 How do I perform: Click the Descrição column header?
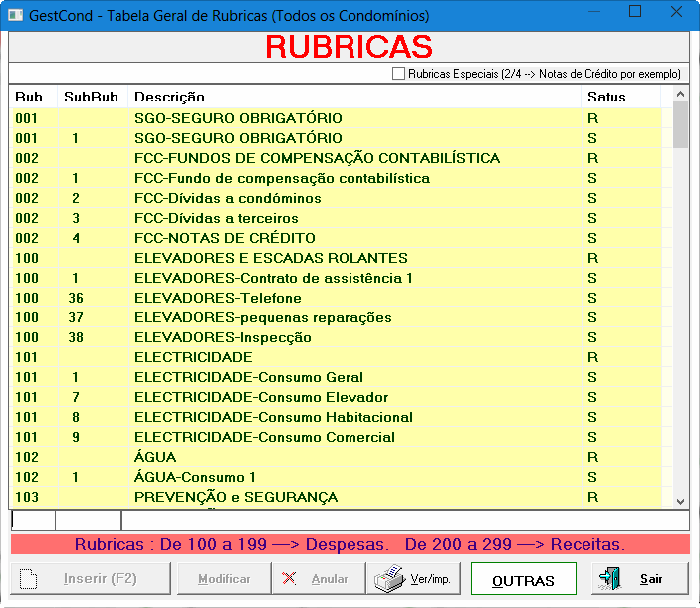169,97
